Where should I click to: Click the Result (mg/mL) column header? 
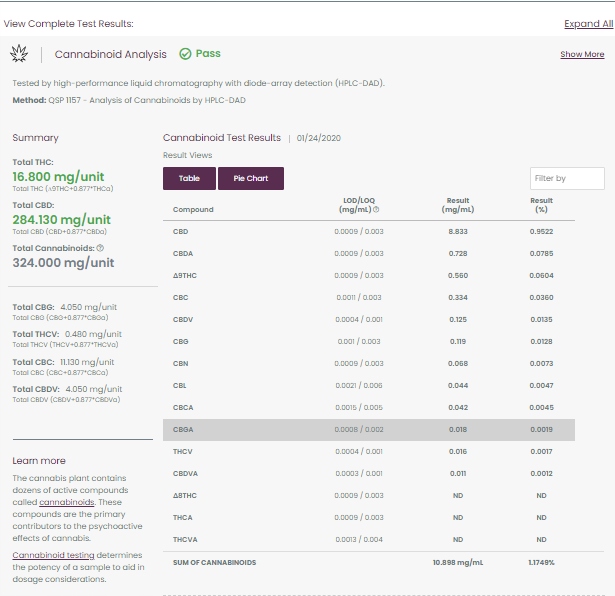[x=458, y=205]
